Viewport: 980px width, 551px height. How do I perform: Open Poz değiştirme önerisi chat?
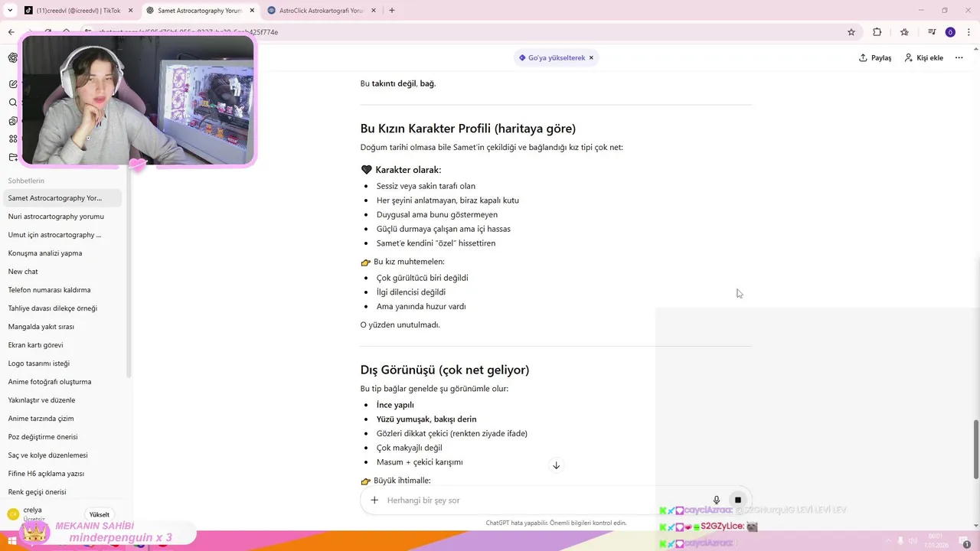pyautogui.click(x=61, y=437)
